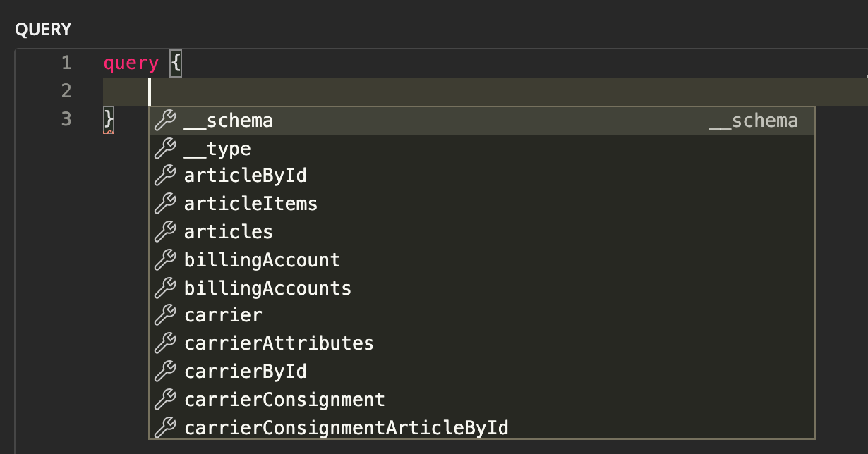Viewport: 868px width, 454px height.
Task: Select the carrierAttributes suggestion
Action: (x=279, y=344)
